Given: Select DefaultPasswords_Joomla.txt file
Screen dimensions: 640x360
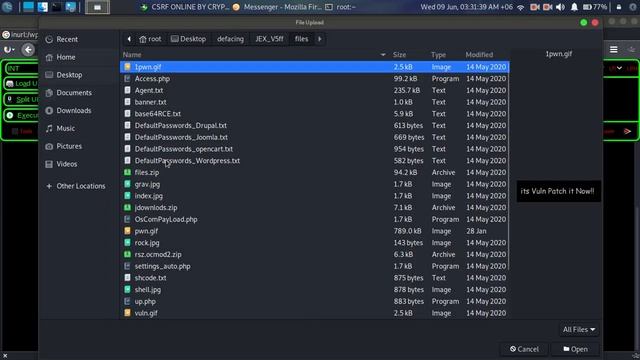Looking at the screenshot, I should (314, 137).
